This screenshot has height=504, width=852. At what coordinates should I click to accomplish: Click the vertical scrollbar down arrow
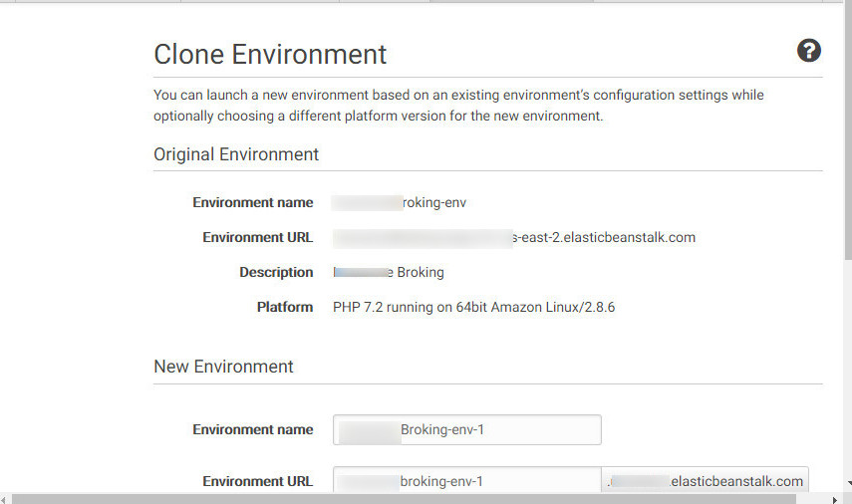pyautogui.click(x=846, y=482)
